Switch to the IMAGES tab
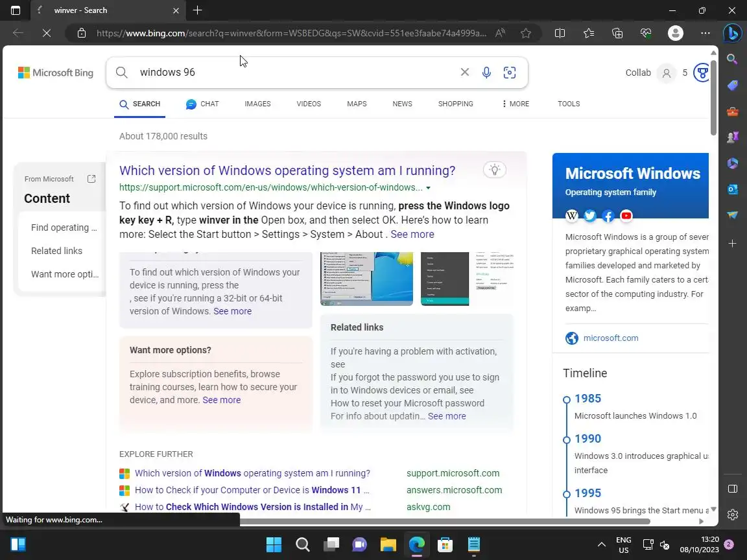Image resolution: width=747 pixels, height=560 pixels. 257,104
